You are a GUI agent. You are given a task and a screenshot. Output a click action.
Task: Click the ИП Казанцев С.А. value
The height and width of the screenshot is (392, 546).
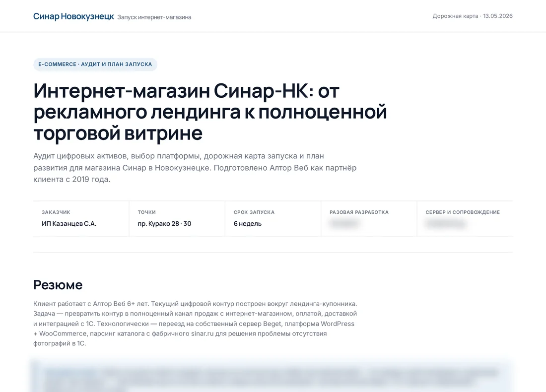(x=69, y=223)
